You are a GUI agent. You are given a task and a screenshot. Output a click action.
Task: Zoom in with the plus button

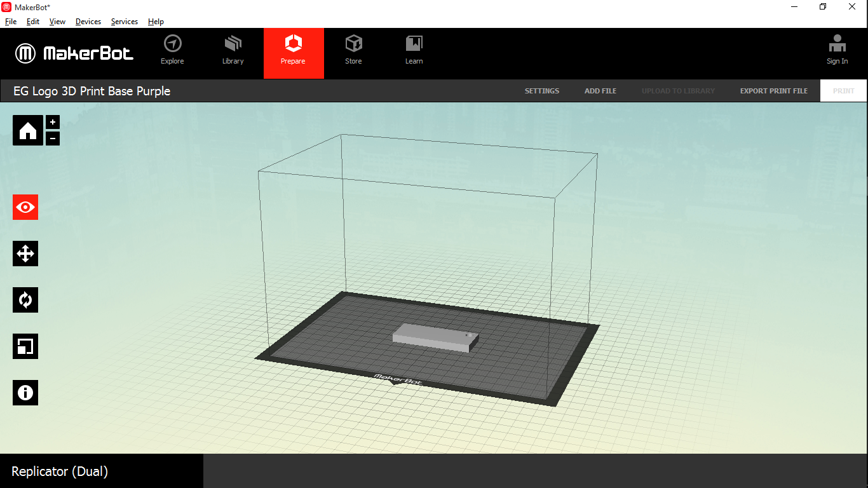point(53,122)
